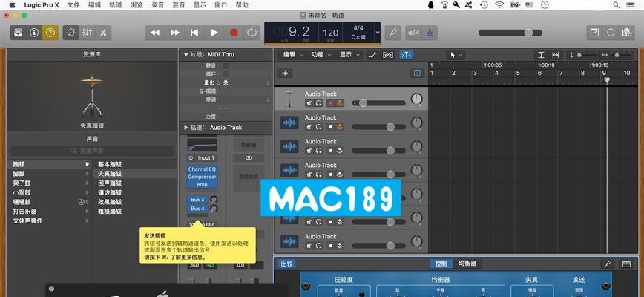Toggle Quick Help question mark button
Screen dimensions: 644x297
(50, 33)
